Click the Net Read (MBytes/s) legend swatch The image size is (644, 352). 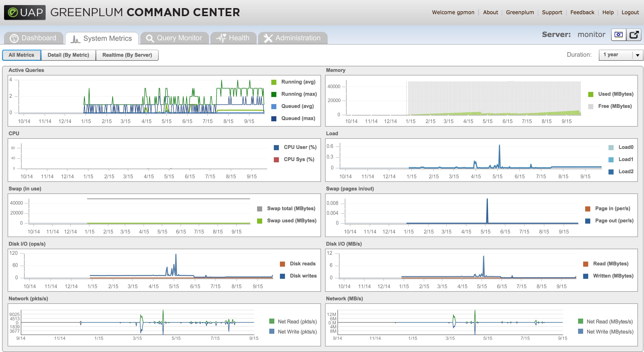[581, 321]
